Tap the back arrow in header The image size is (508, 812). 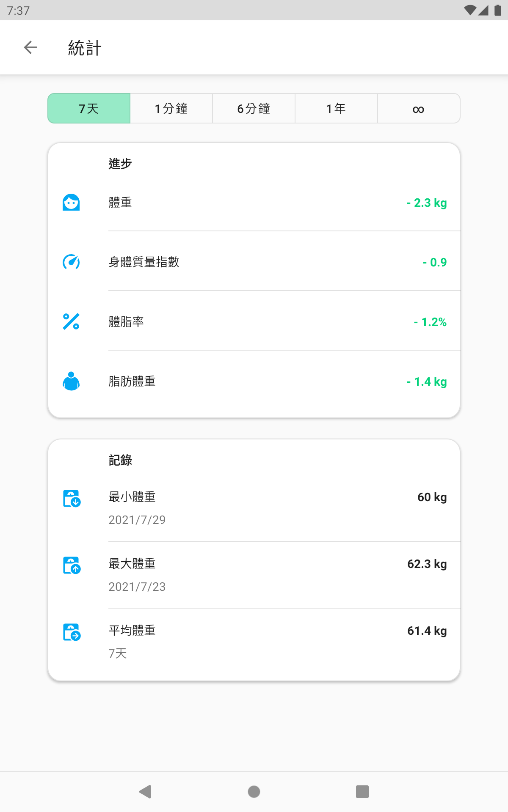[30, 47]
